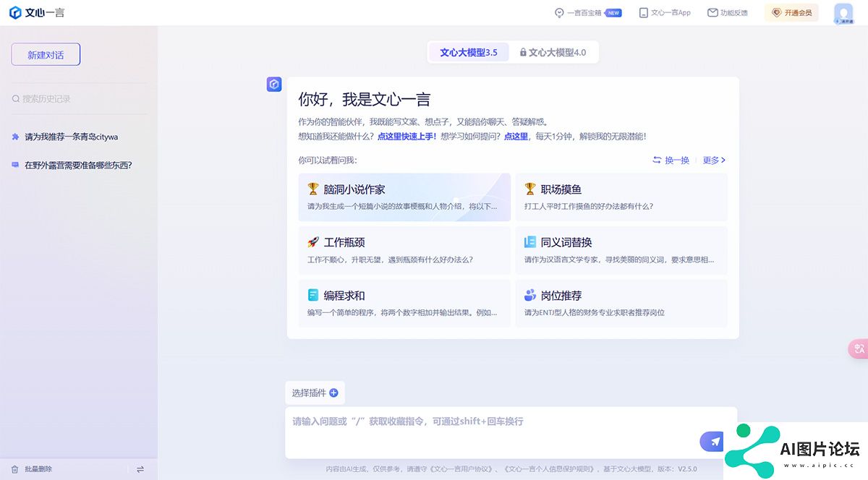
Task: Click people icon on 岗位推荐 card
Action: tap(530, 295)
